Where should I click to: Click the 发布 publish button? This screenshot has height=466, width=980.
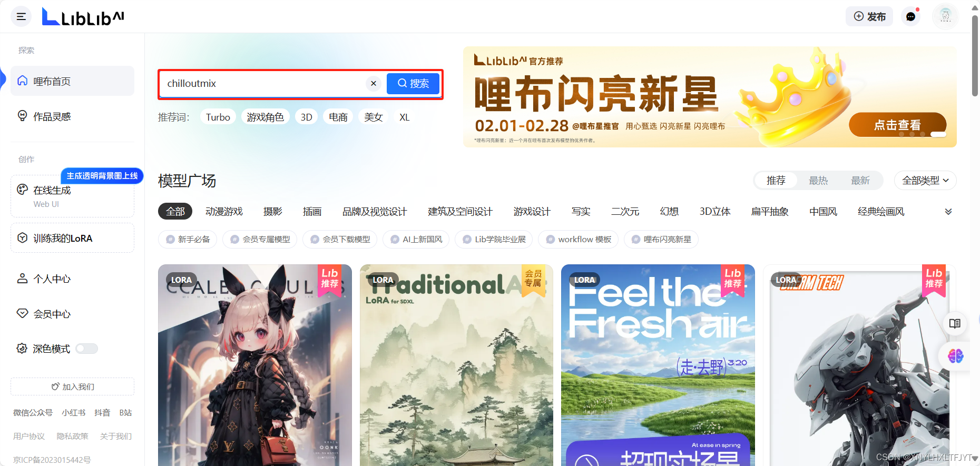coord(869,16)
